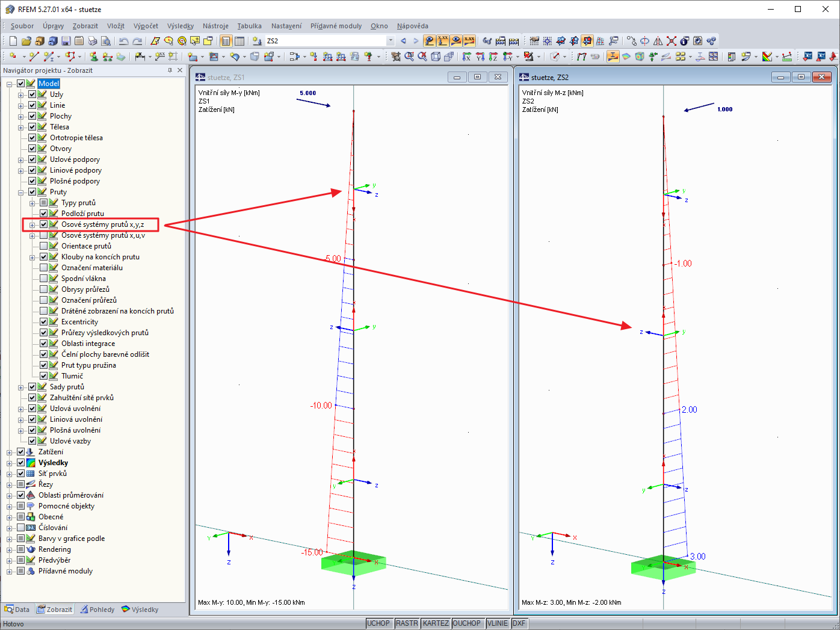840x630 pixels.
Task: Click the new line tool icon
Action: (x=34, y=57)
